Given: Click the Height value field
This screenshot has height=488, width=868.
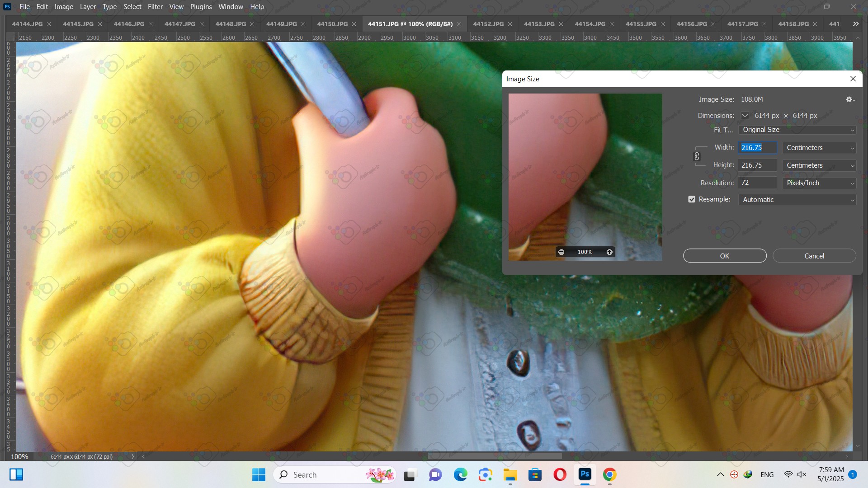Looking at the screenshot, I should click(x=758, y=165).
